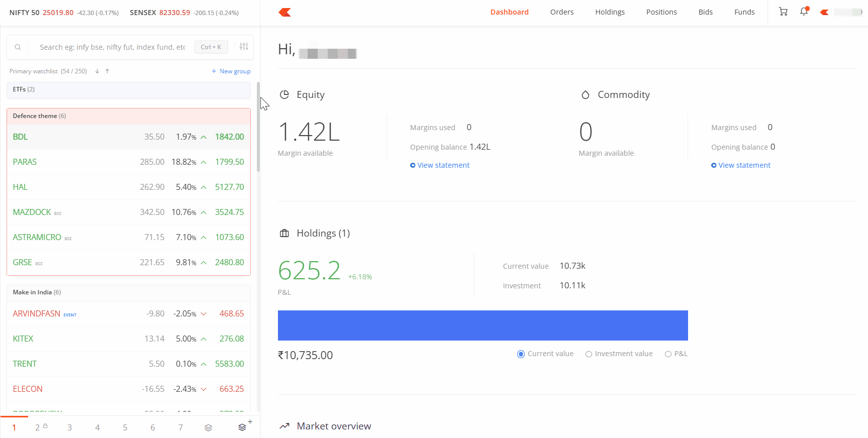The height and width of the screenshot is (438, 868).
Task: Click the blue holdings value bar
Action: [483, 325]
